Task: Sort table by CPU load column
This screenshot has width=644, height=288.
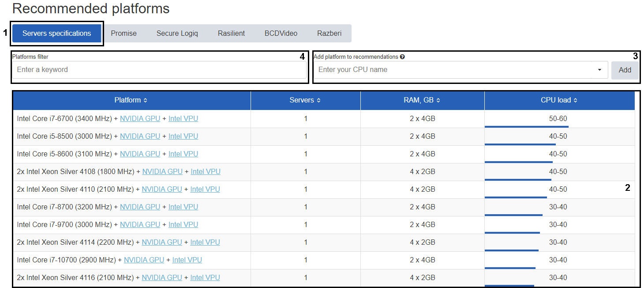Action: (559, 100)
